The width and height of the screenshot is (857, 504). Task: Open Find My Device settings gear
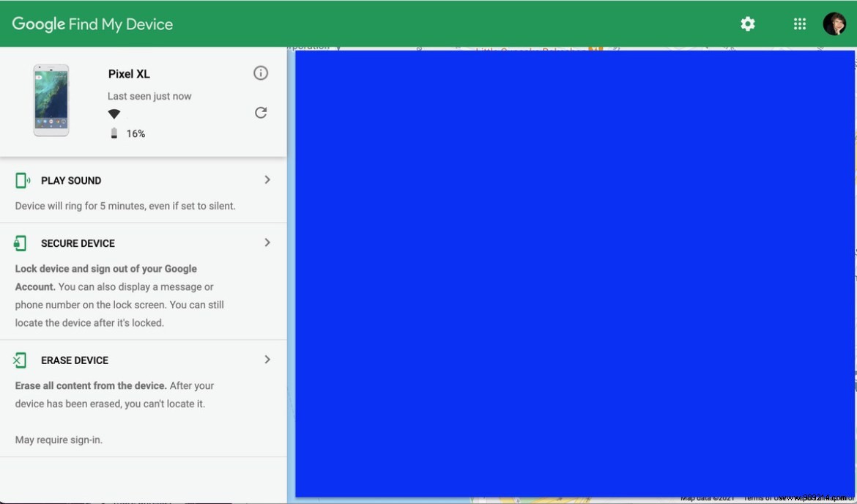click(747, 23)
